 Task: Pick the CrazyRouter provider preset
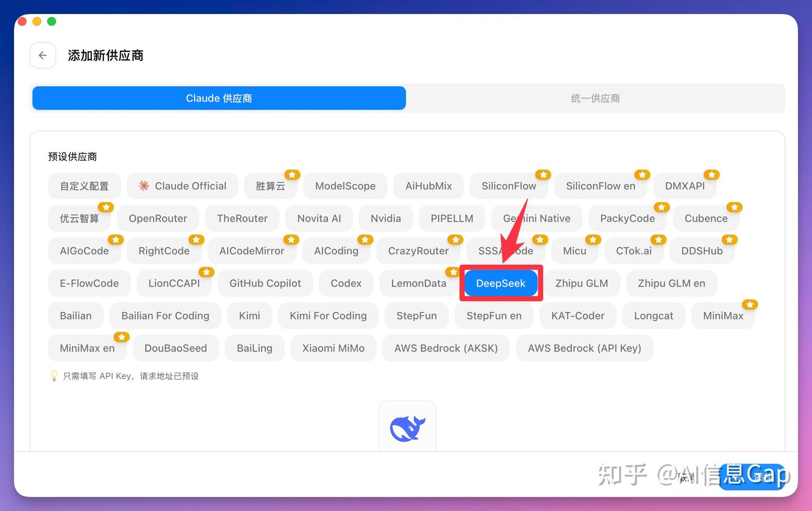tap(418, 251)
